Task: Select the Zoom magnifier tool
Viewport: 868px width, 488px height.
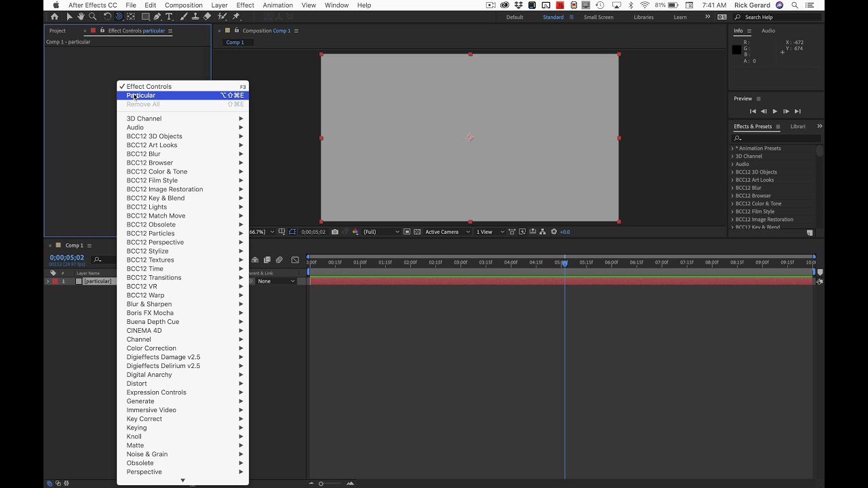Action: (x=92, y=17)
